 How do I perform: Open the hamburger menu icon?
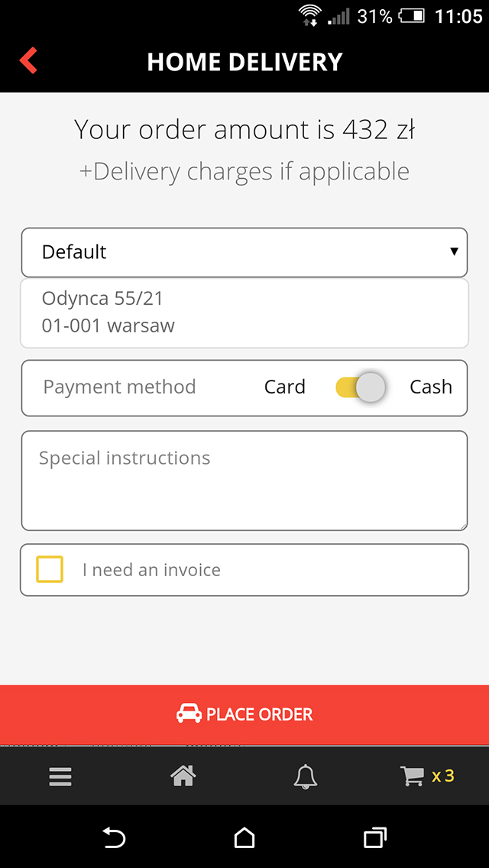[x=60, y=776]
